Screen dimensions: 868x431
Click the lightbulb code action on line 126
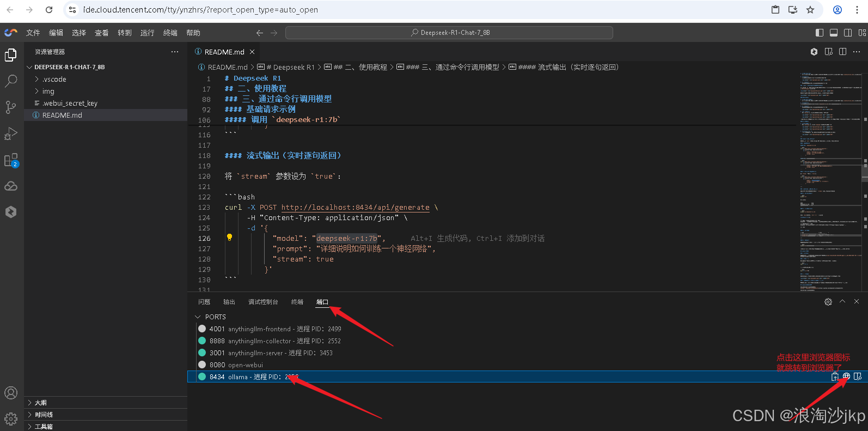[229, 238]
